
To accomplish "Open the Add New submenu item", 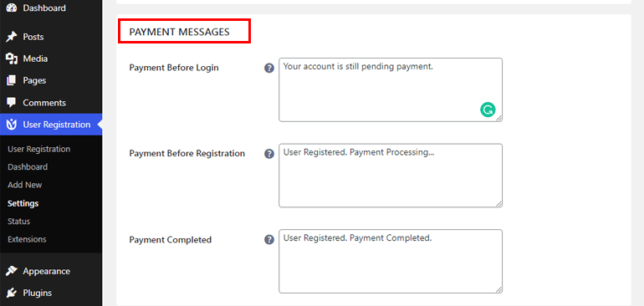I will 24,185.
